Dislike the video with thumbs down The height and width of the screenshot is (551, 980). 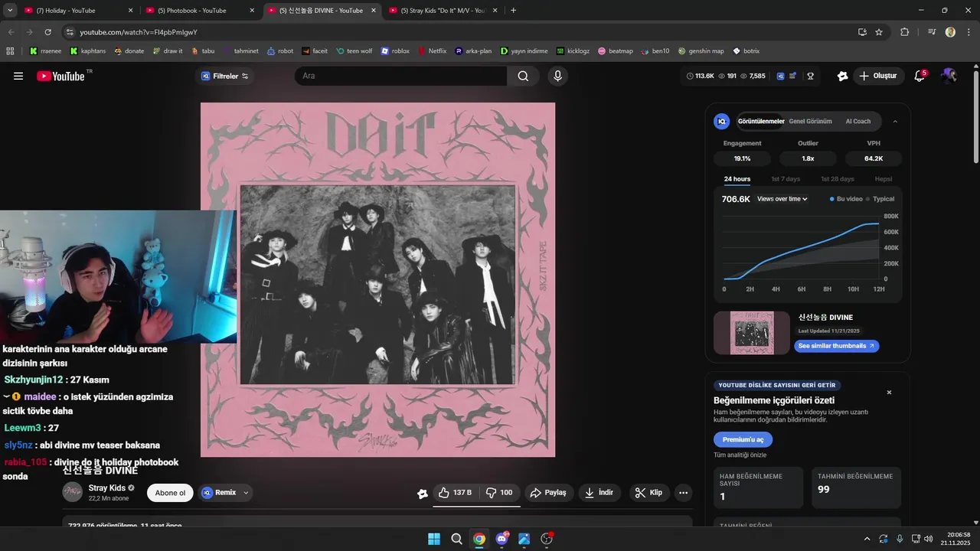click(500, 493)
